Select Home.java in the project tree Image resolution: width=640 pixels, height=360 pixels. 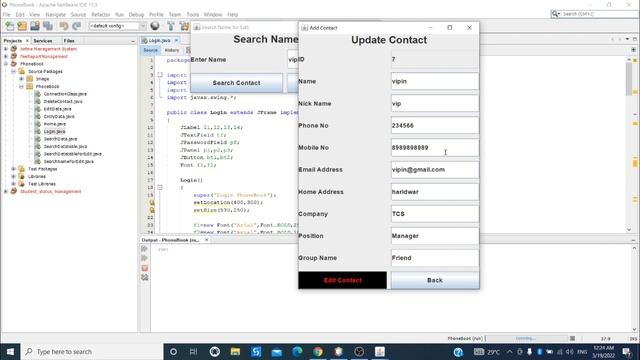pyautogui.click(x=55, y=124)
